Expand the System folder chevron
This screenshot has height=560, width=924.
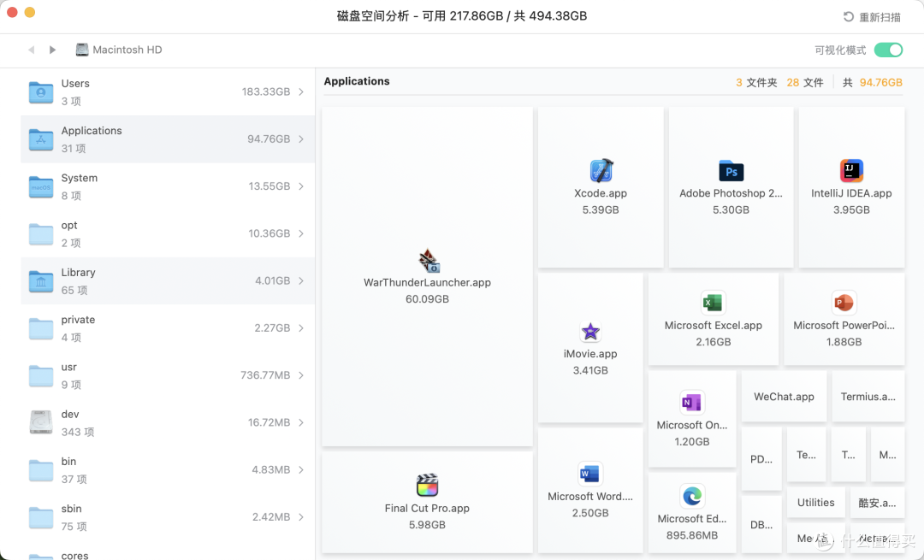tap(301, 186)
